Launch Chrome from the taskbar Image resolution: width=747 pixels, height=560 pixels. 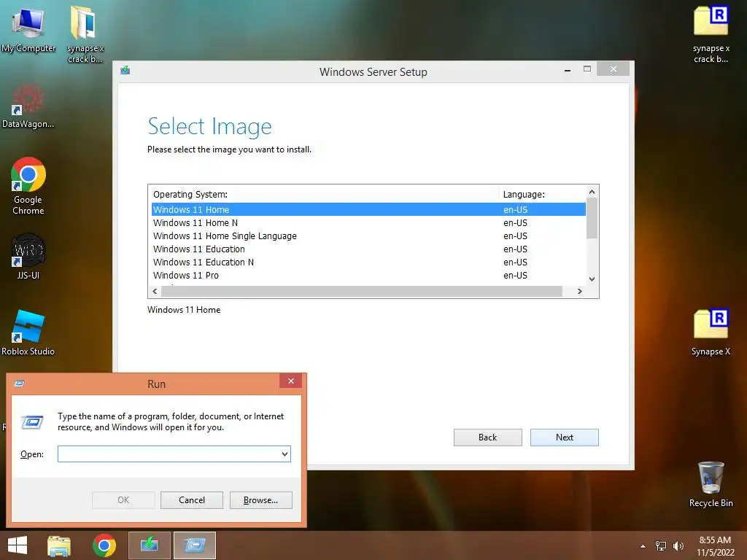click(x=104, y=545)
